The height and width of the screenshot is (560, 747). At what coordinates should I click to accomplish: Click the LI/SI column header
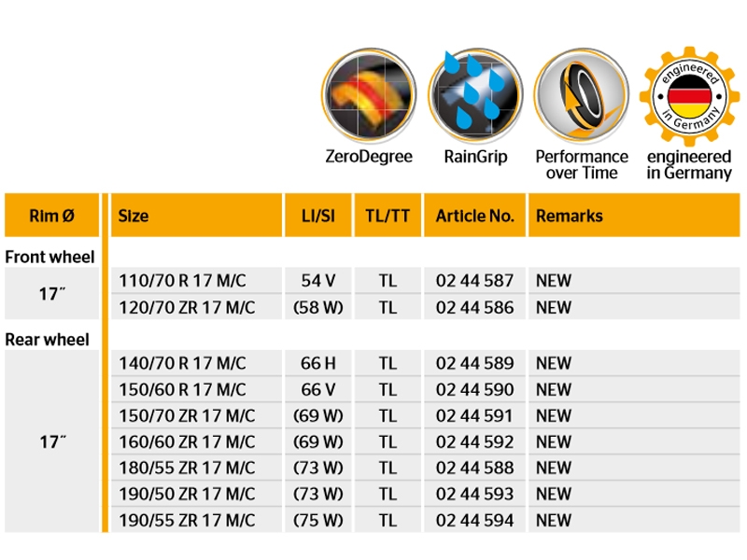[x=317, y=216]
